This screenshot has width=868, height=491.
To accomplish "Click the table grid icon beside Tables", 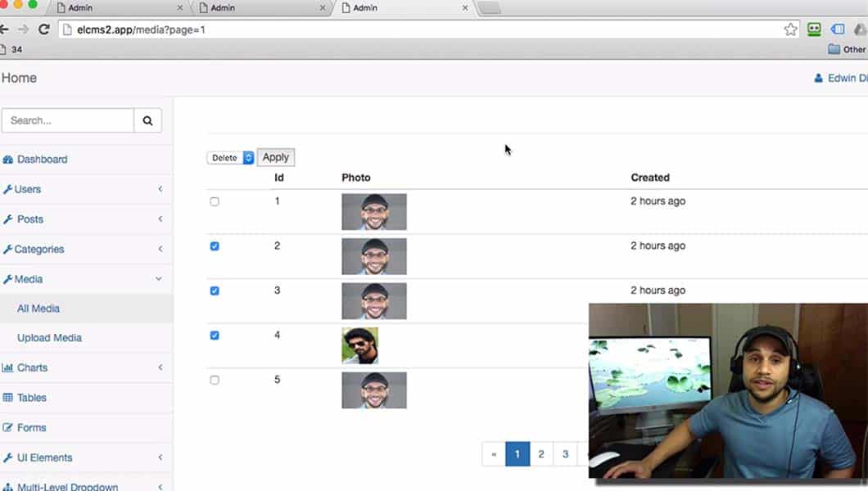I will point(7,398).
